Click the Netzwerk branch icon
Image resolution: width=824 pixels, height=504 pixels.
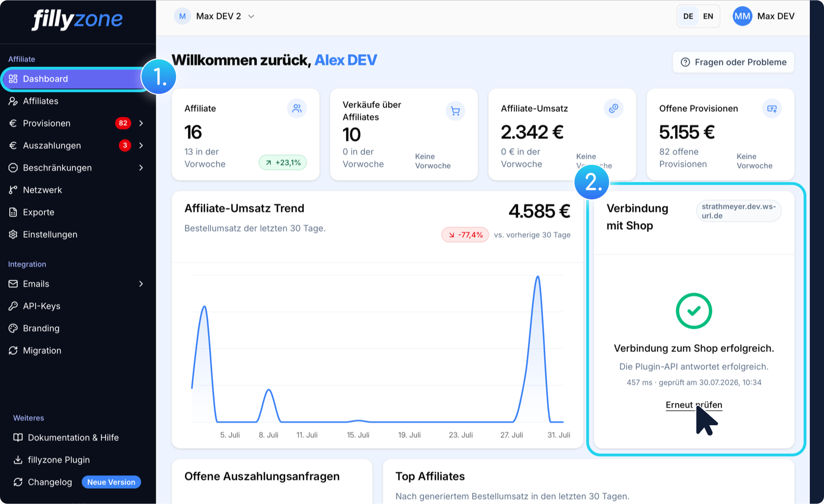point(13,190)
